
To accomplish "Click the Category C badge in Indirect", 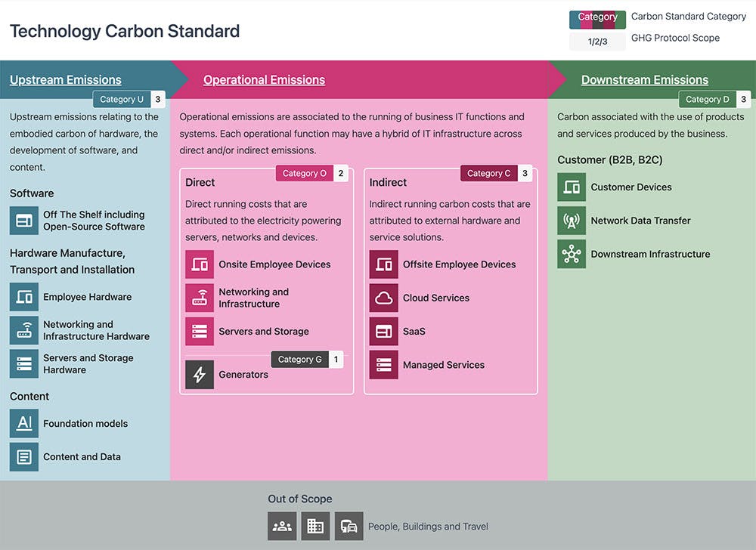I will pyautogui.click(x=489, y=173).
